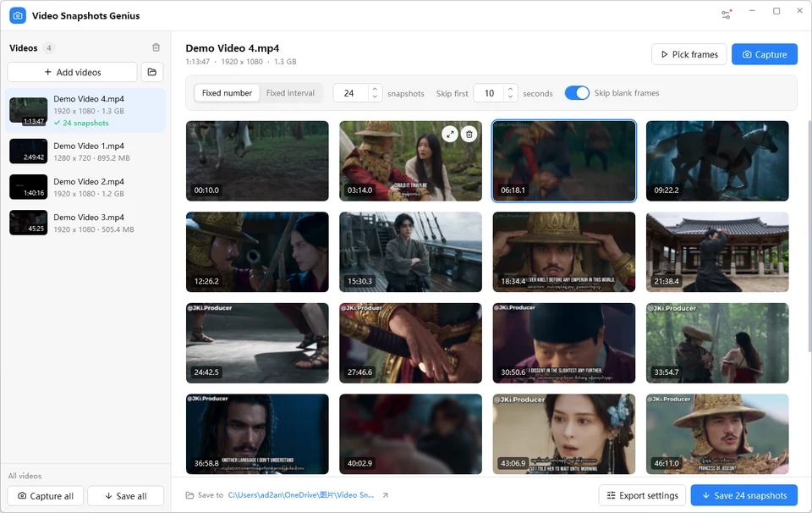Open the settings sliders icon in title bar
The height and width of the screenshot is (513, 812).
(726, 14)
